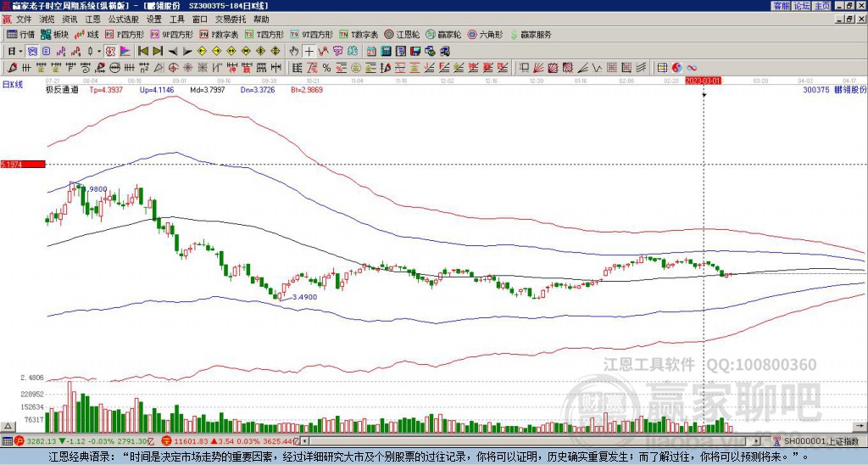Jump to last bar icon
The height and width of the screenshot is (465, 868).
158,52
